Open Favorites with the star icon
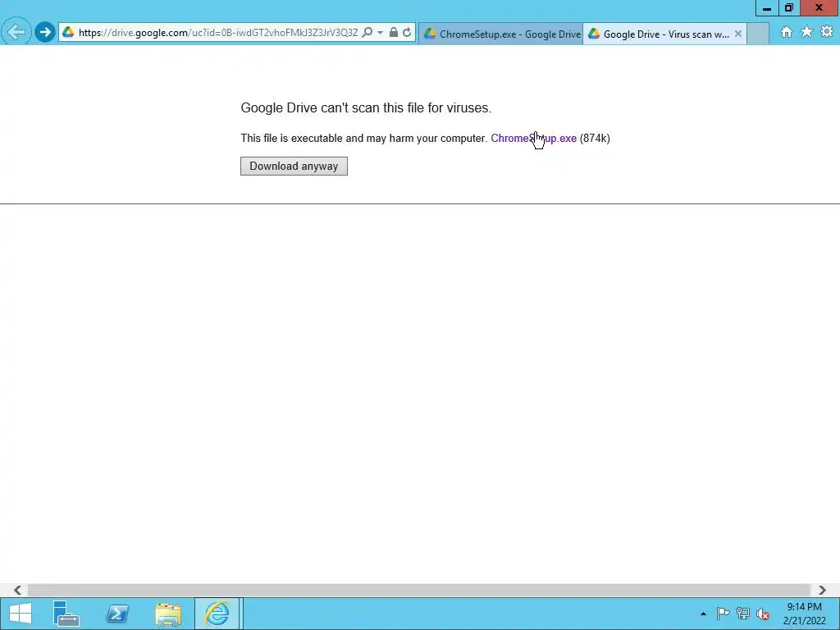The height and width of the screenshot is (630, 840). click(x=806, y=32)
